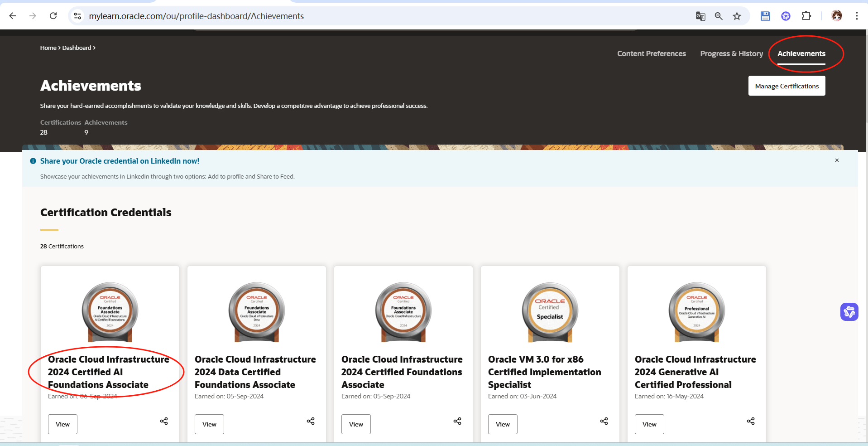
Task: Click the info icon in LinkedIn banner
Action: pos(33,161)
